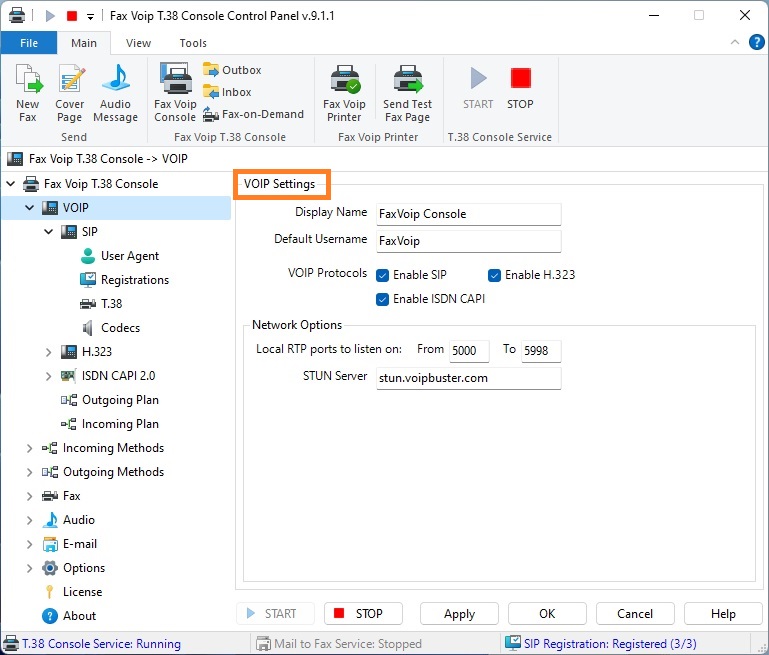Expand the ISDN CAPI 2.0 node
This screenshot has height=655, width=769.
(x=49, y=376)
